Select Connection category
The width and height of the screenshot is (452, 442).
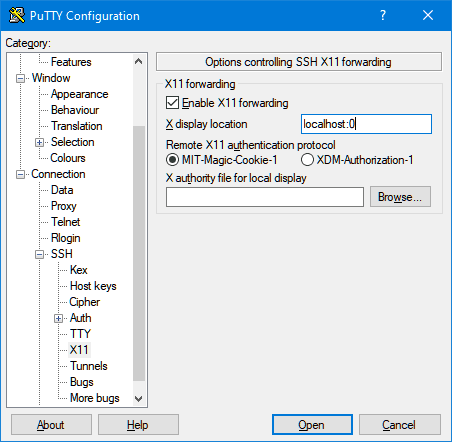tap(58, 174)
